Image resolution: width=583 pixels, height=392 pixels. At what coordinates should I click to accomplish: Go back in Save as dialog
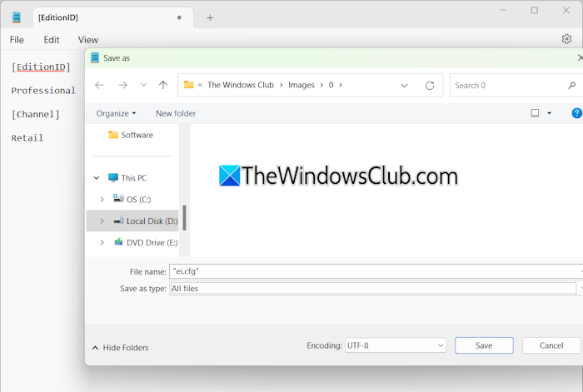99,85
